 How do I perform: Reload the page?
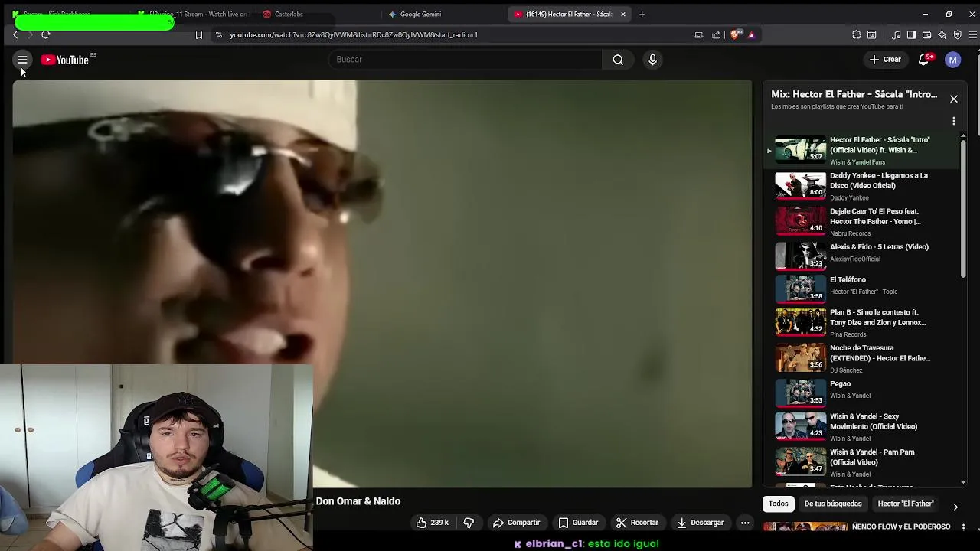click(46, 34)
